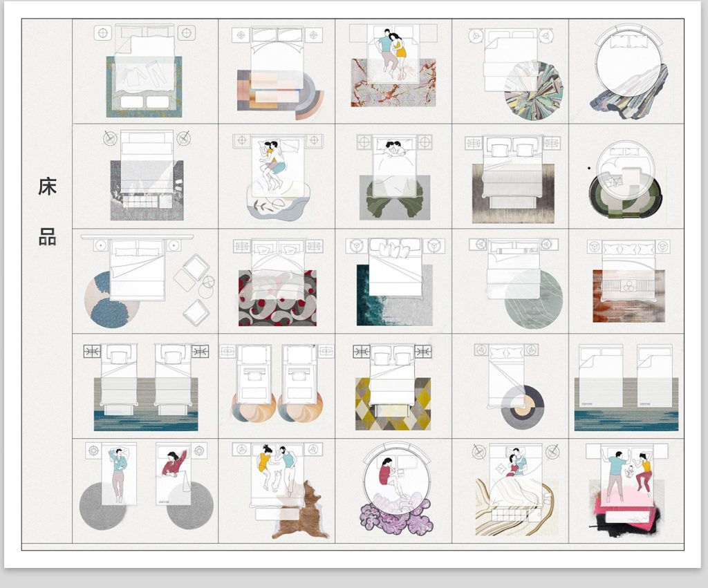Choose the round bed on dark green oval rug
Viewport: 708px width, 588px height.
pos(624,181)
